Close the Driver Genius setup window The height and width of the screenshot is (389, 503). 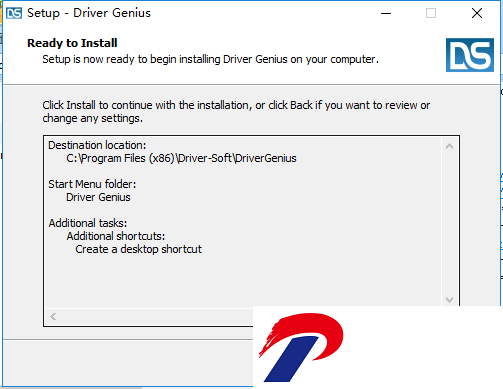(477, 13)
